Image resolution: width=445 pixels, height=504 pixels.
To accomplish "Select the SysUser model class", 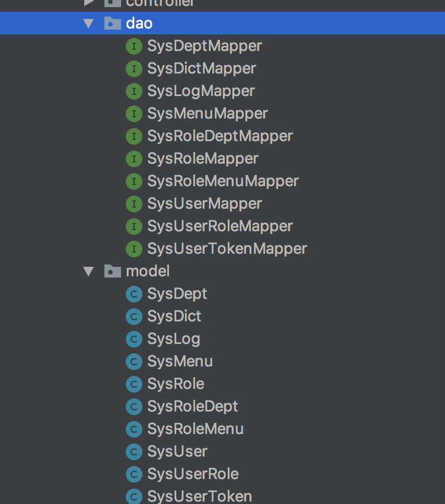I will (177, 452).
